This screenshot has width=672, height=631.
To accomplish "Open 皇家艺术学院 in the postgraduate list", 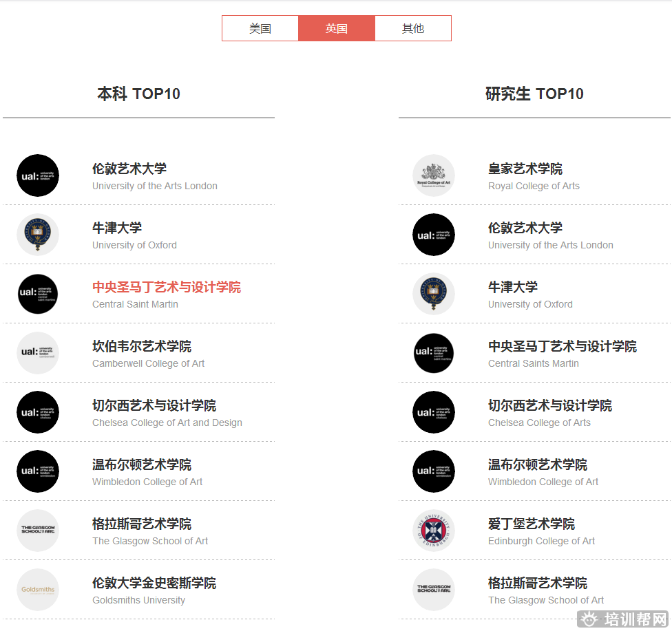I will 525,169.
